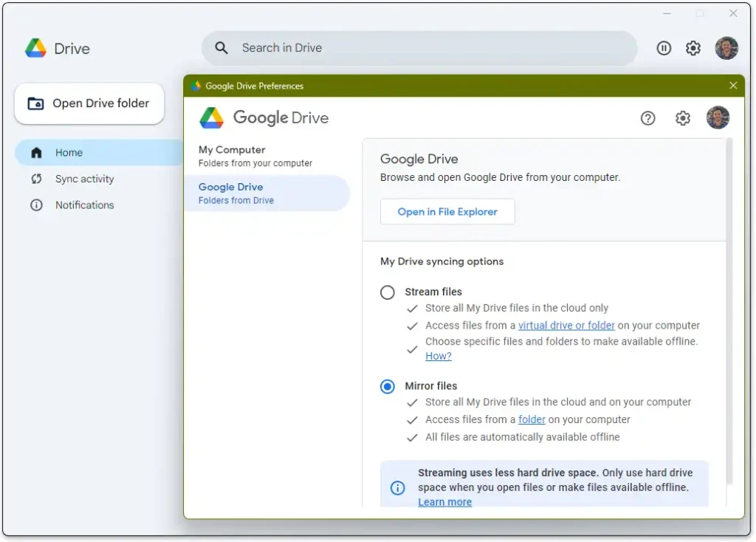Image resolution: width=756 pixels, height=542 pixels.
Task: Go to Sync activity in sidebar
Action: [x=84, y=179]
